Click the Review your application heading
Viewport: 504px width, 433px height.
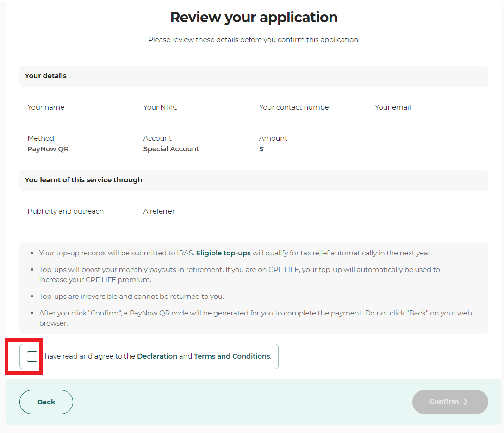click(254, 17)
